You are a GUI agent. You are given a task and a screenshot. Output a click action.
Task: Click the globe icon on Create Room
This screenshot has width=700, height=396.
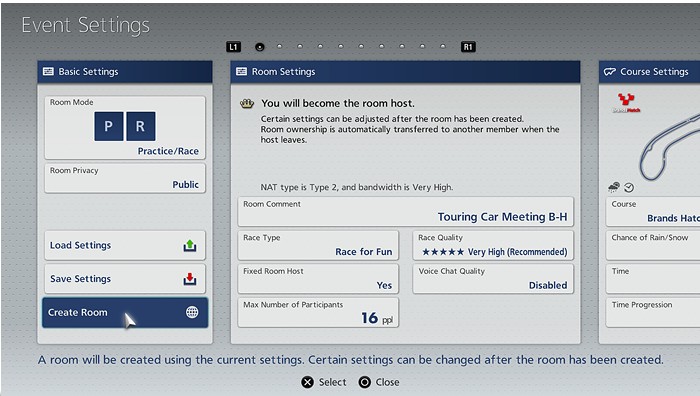point(192,312)
